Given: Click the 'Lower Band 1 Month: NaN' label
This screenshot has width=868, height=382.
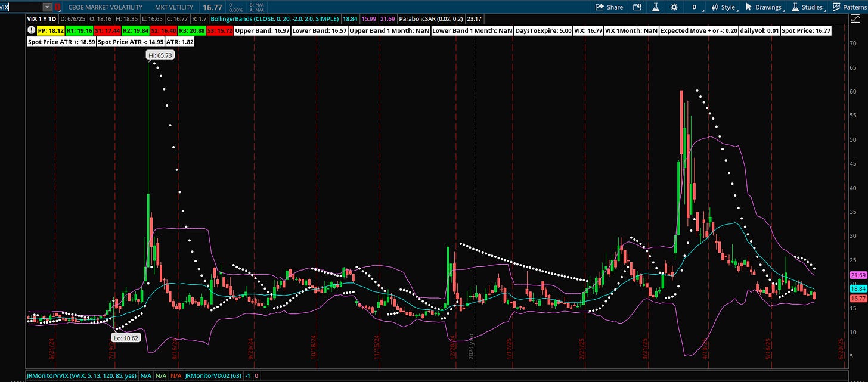Looking at the screenshot, I should click(472, 30).
